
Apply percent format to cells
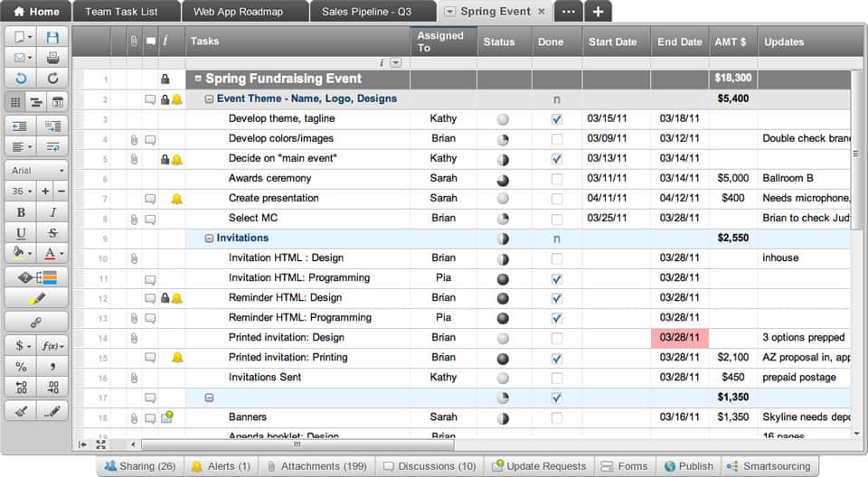(21, 367)
